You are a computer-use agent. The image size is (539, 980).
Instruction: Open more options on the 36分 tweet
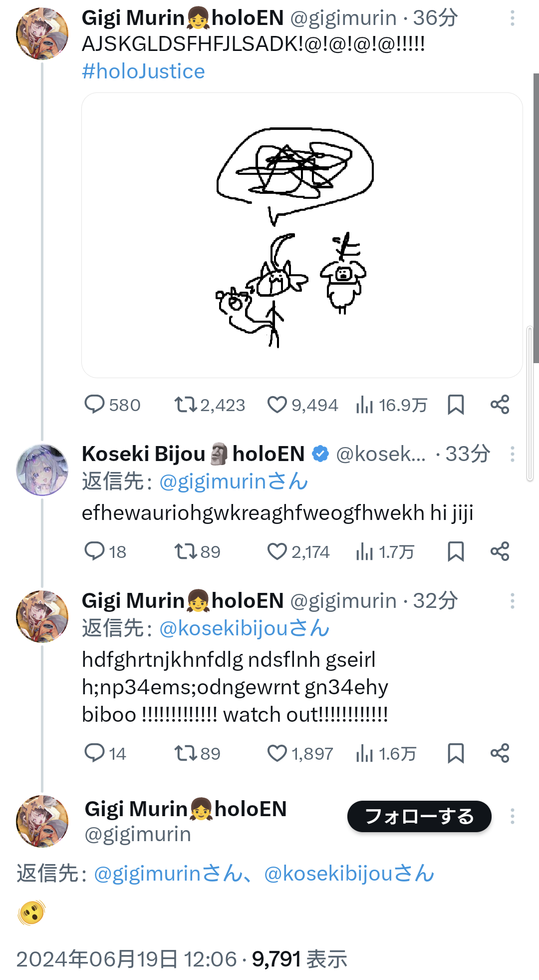(x=512, y=18)
